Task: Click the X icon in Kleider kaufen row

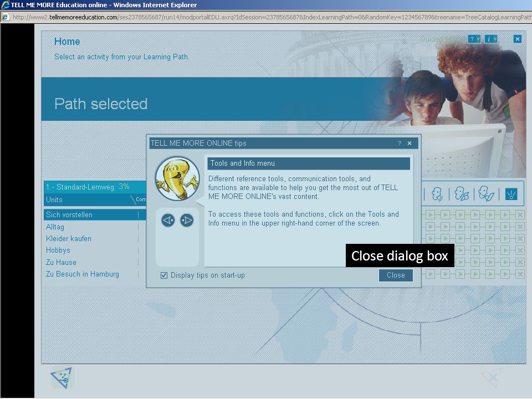Action: coord(520,238)
